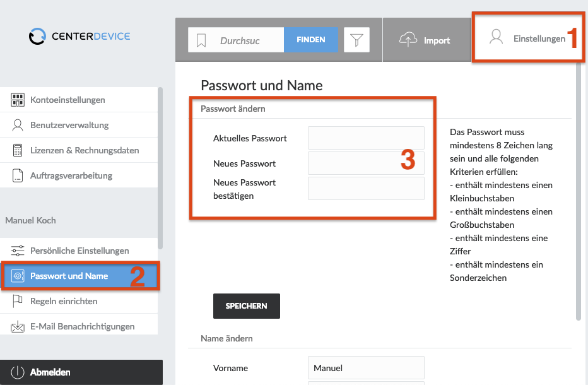Focus the Neues Passwort bestätigen field
This screenshot has height=385, width=588.
click(x=366, y=188)
